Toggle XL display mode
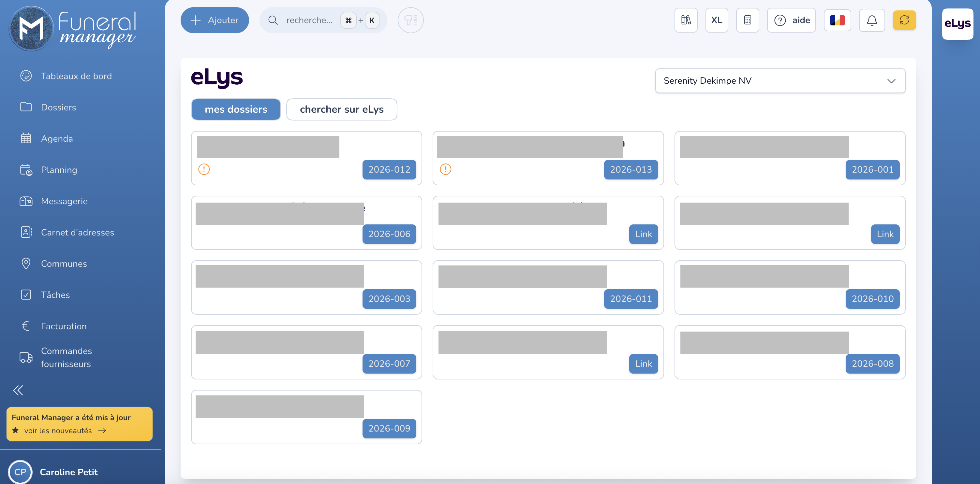This screenshot has height=484, width=980. point(716,20)
